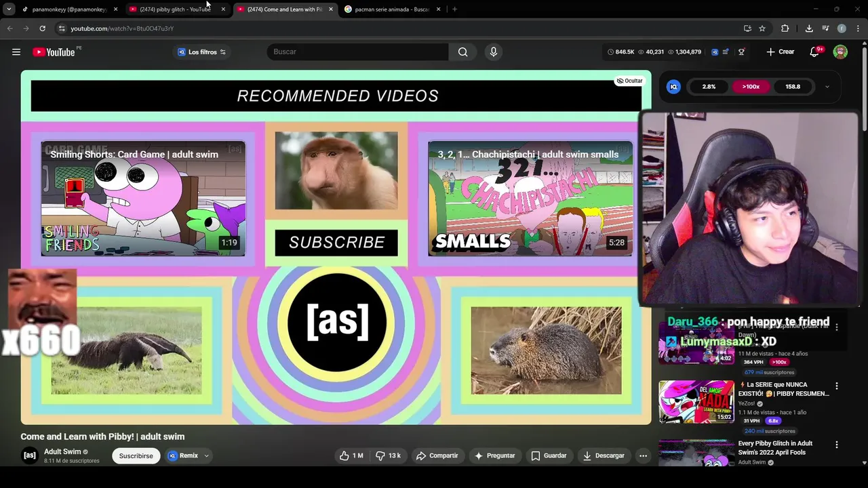The image size is (868, 488).
Task: Open more options for La SERIE que NUNCA EXISTIÓ video
Action: [x=836, y=386]
